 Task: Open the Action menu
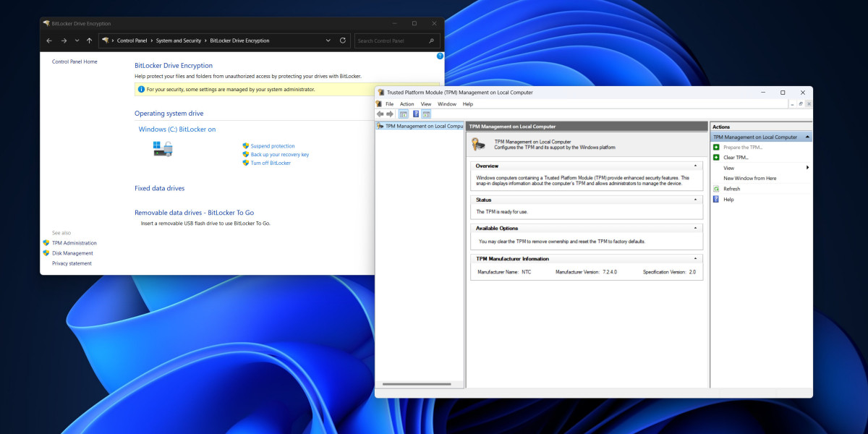tap(407, 104)
